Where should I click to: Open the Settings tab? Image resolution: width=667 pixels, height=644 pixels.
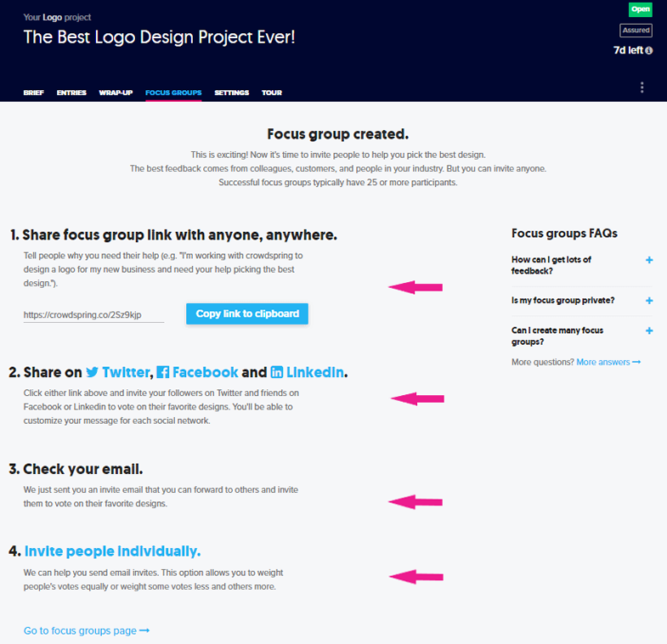(231, 93)
